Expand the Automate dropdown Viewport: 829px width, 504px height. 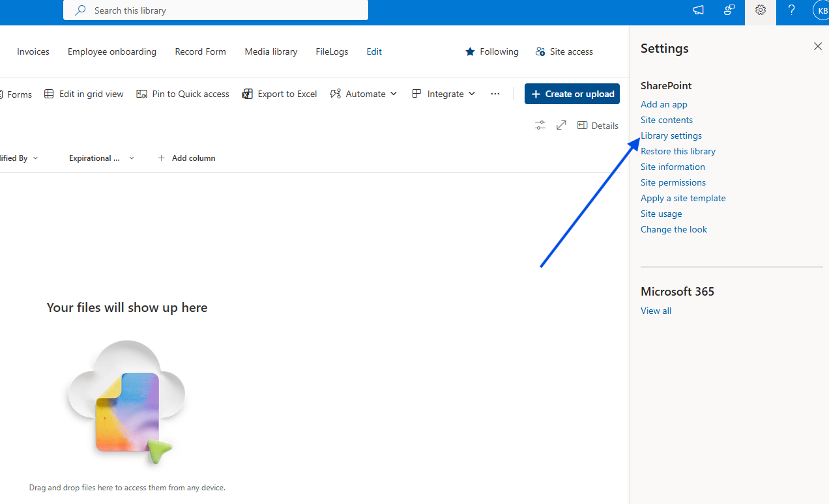pos(364,94)
